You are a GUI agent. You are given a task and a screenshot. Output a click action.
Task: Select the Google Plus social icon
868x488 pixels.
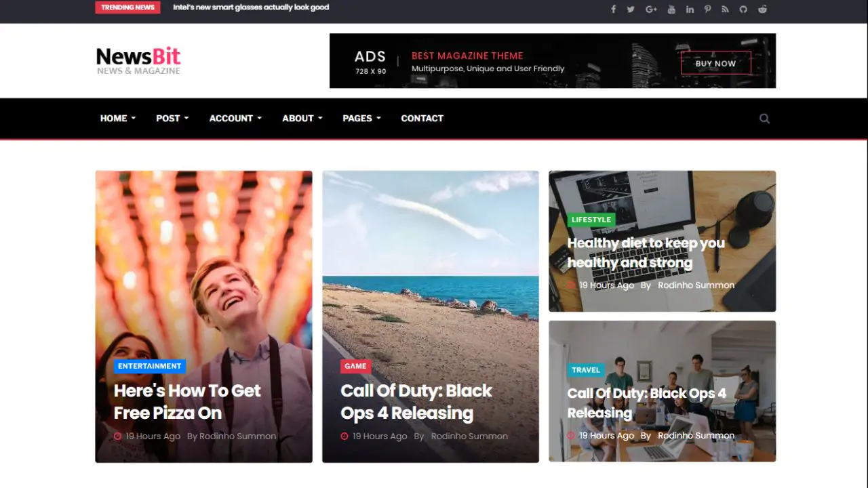(x=651, y=9)
